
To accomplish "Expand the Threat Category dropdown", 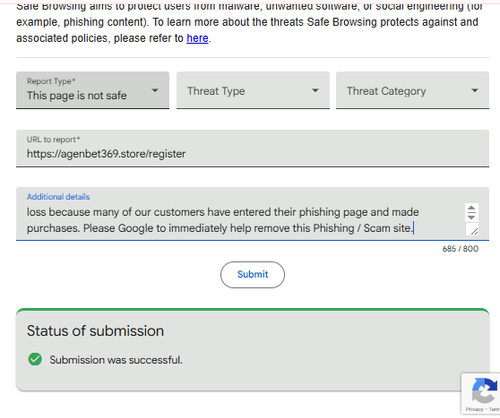I will tap(412, 90).
